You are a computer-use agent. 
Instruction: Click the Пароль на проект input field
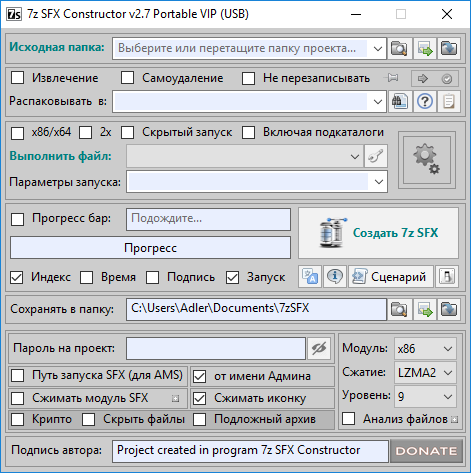pyautogui.click(x=216, y=349)
